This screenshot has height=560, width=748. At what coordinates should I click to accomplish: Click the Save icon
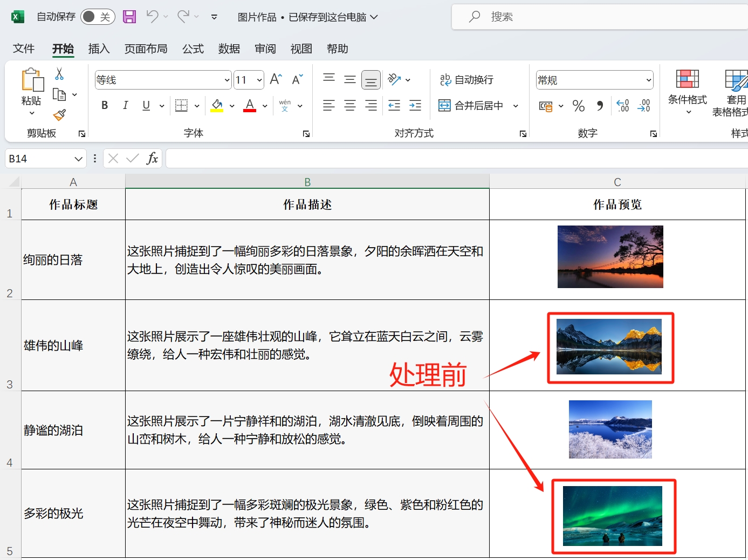[x=129, y=17]
